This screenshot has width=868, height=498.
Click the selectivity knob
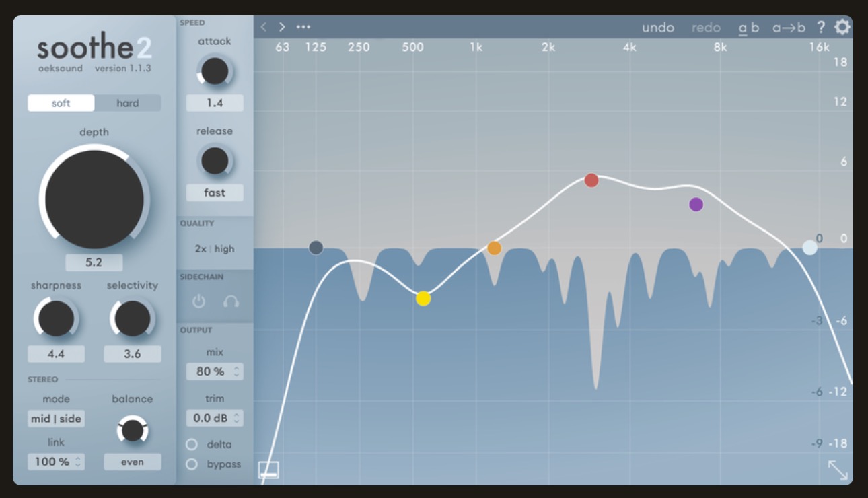pos(133,318)
